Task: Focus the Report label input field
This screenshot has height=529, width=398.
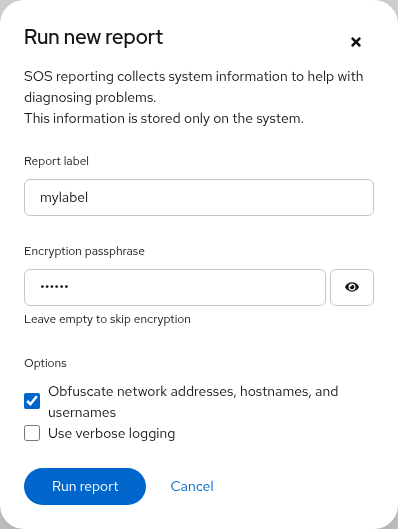Action: 199,197
